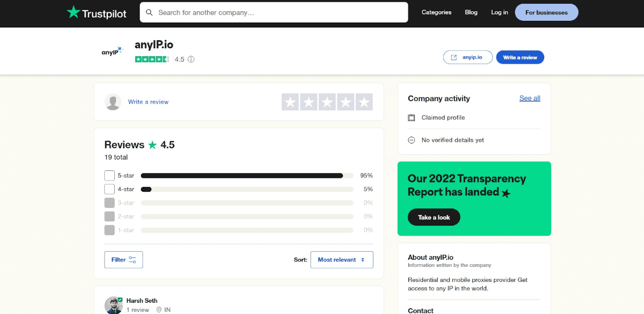
Task: Click the blue Write a review button
Action: pos(520,57)
